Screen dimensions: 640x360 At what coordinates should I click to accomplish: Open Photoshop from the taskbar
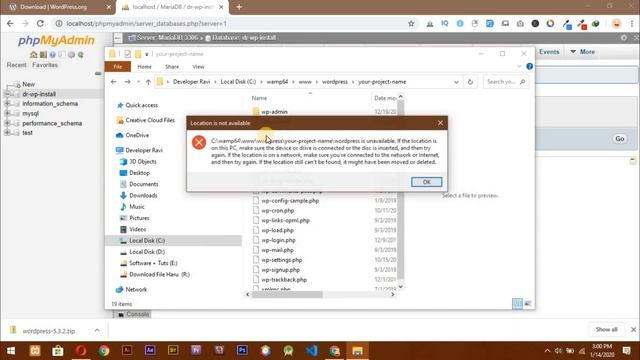click(242, 351)
